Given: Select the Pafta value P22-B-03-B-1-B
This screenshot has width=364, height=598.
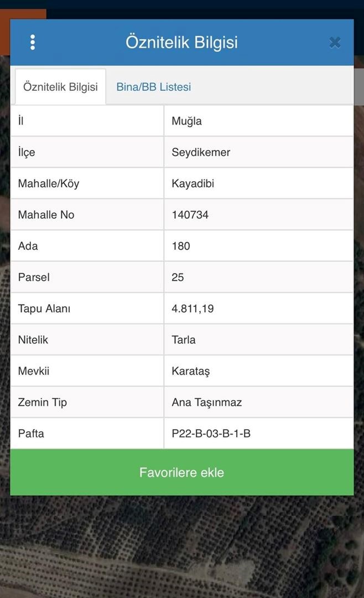Looking at the screenshot, I should [211, 434].
